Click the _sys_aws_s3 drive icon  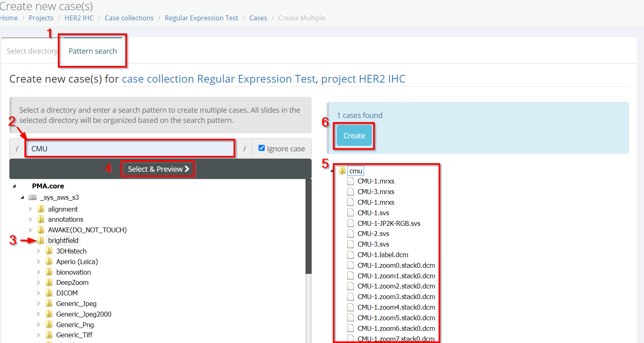tap(33, 197)
